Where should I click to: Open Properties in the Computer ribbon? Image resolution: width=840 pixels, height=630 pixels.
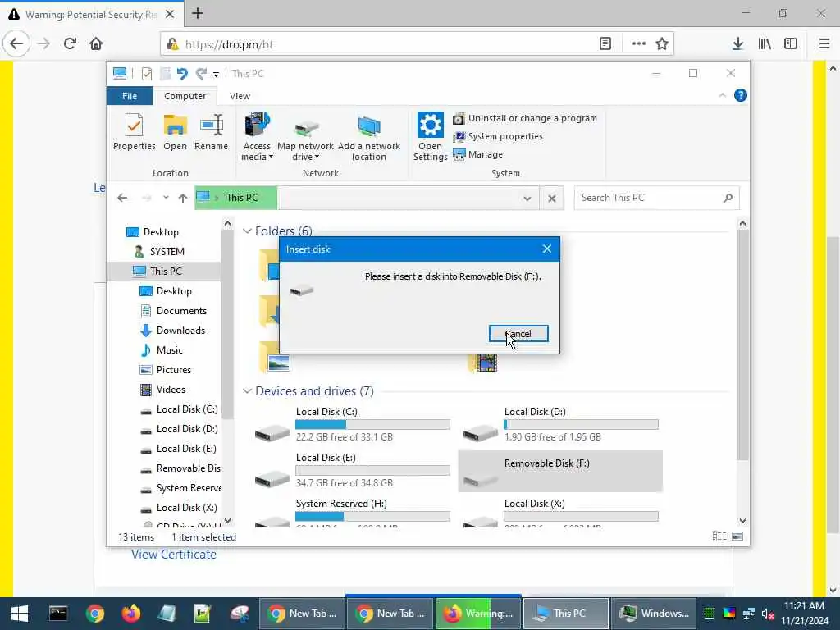[x=134, y=132]
